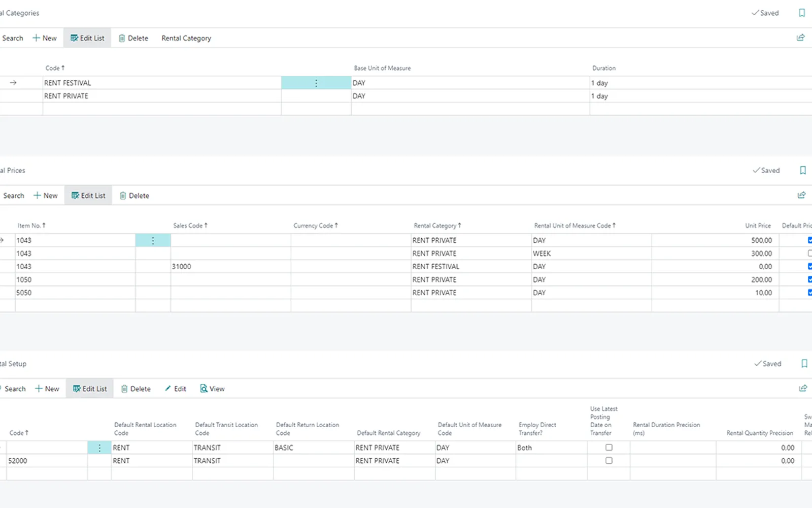Sort by Code column in Rental Categories
This screenshot has width=812, height=508.
coord(55,68)
